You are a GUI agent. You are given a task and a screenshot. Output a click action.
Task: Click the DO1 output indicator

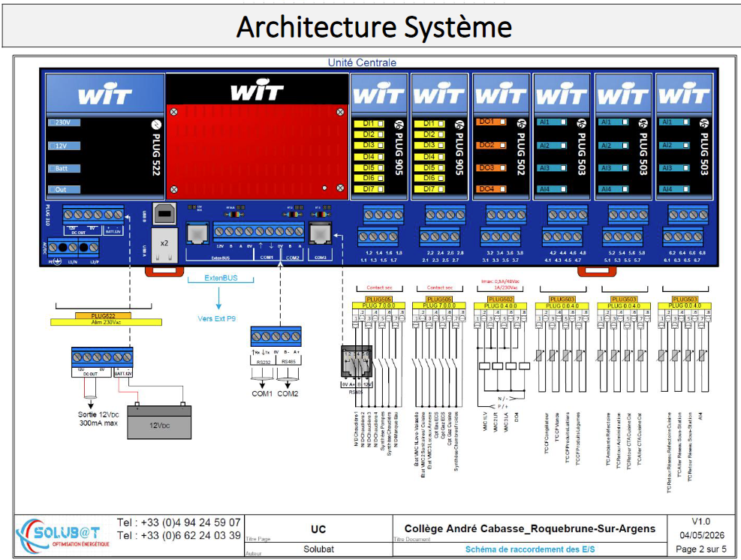coord(491,122)
